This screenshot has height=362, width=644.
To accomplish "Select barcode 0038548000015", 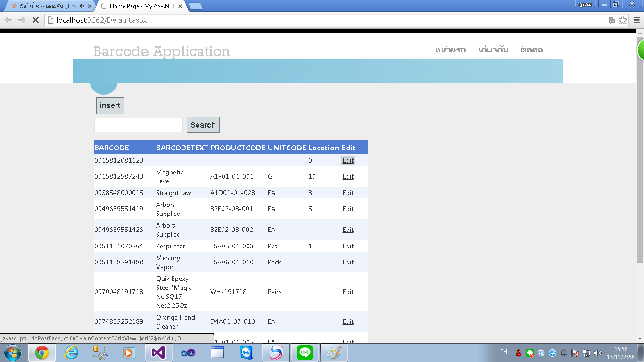I will click(x=119, y=193).
